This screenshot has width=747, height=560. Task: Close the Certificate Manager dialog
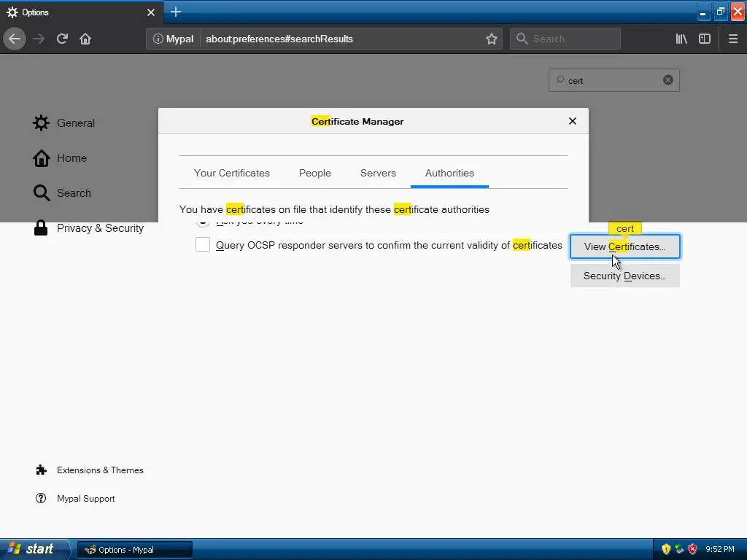click(573, 121)
